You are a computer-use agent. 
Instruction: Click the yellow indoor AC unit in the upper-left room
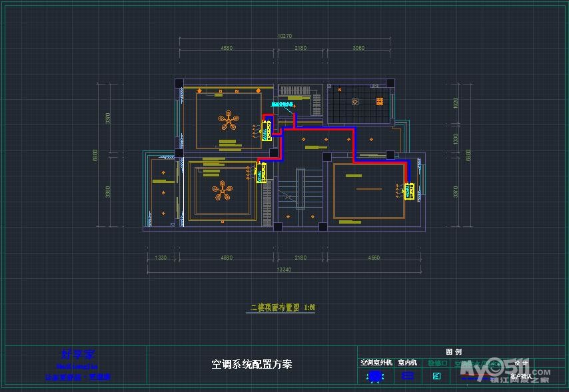coord(267,130)
